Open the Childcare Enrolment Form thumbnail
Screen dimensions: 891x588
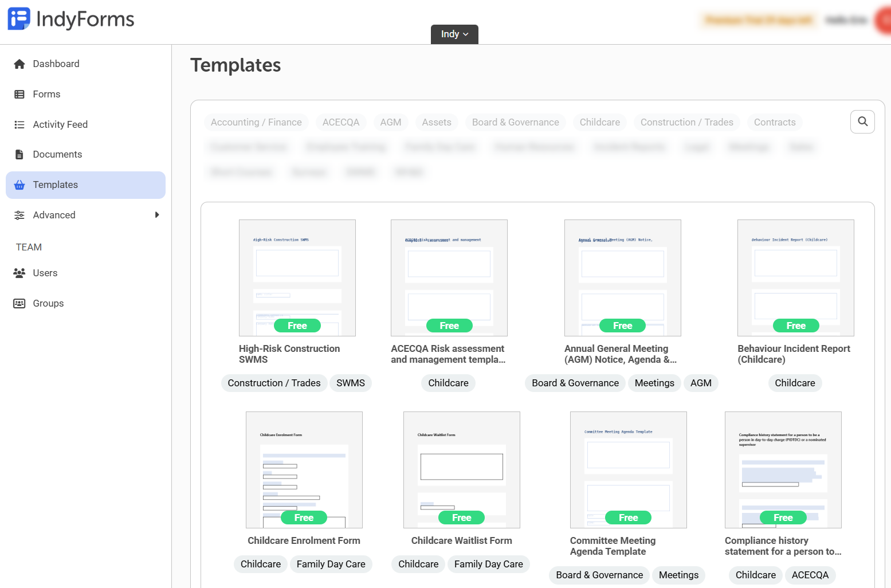point(304,469)
